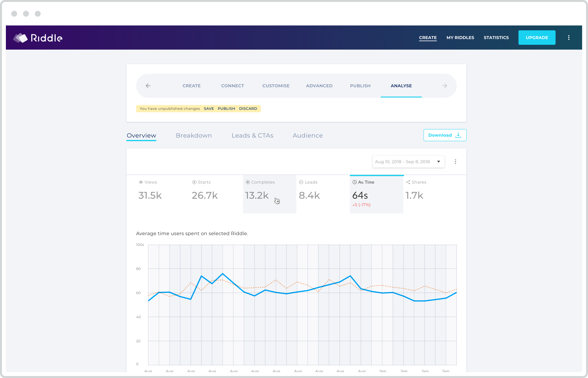
Task: Select the Views 31.5k metric card
Action: click(x=163, y=194)
